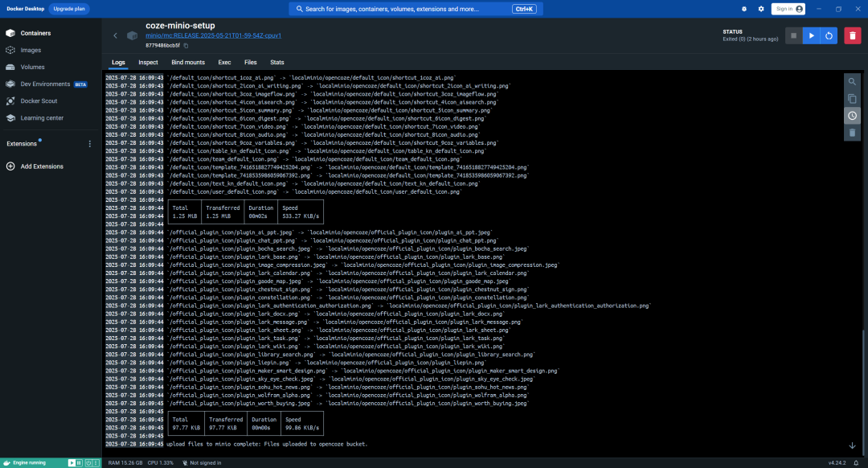Search the logs with magnifier icon
The image size is (868, 468).
coord(852,81)
